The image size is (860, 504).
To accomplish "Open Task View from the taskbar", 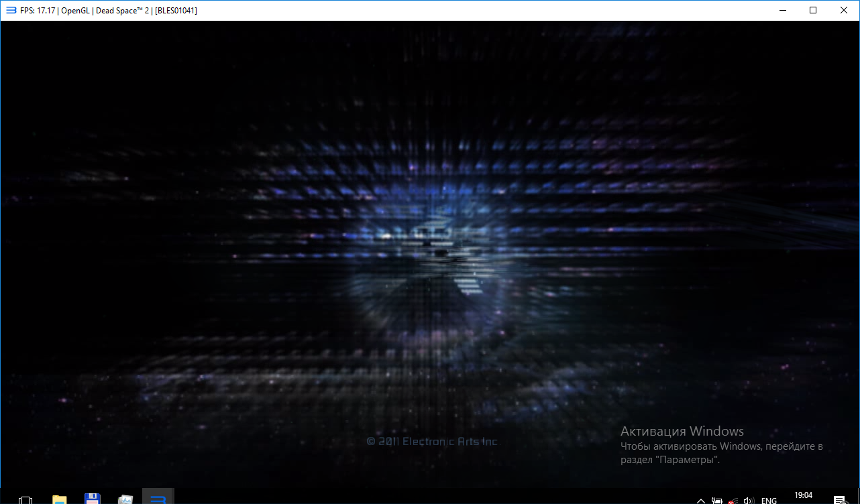I will [x=25, y=499].
